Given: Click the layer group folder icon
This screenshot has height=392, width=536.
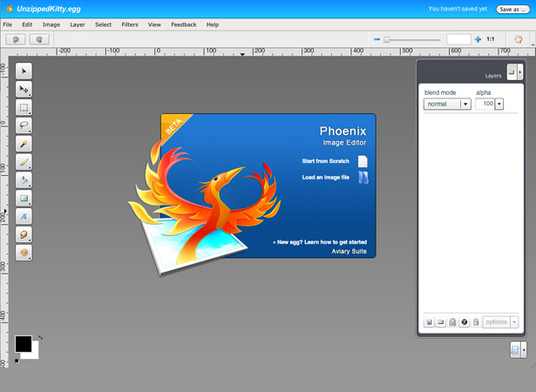Looking at the screenshot, I should pyautogui.click(x=441, y=322).
